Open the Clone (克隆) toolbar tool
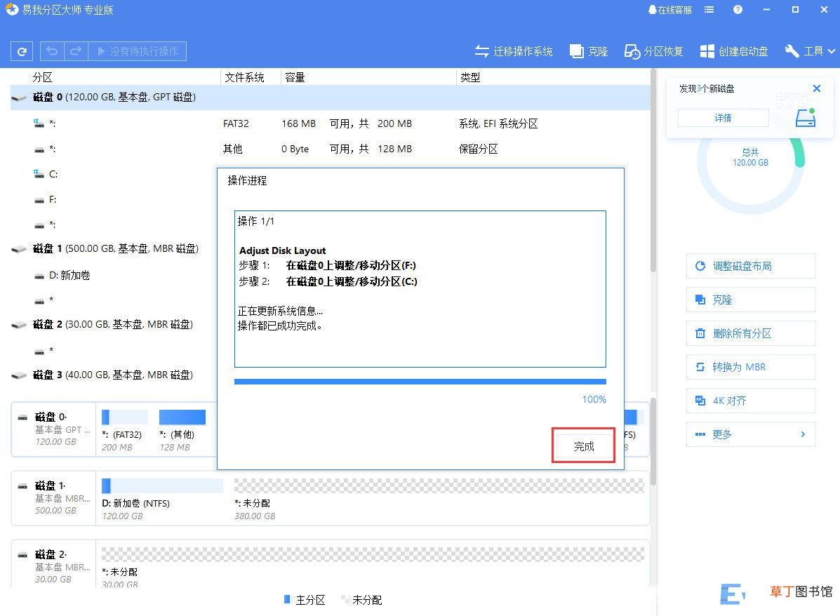 click(x=589, y=51)
